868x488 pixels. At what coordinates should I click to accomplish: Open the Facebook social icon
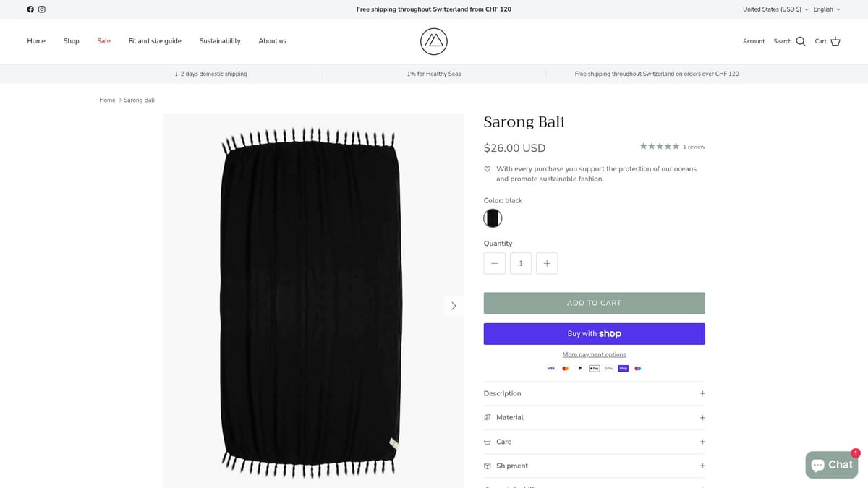(x=30, y=9)
